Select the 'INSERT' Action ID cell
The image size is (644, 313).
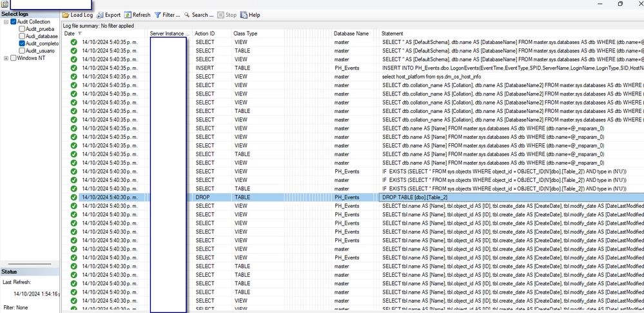[x=212, y=68]
